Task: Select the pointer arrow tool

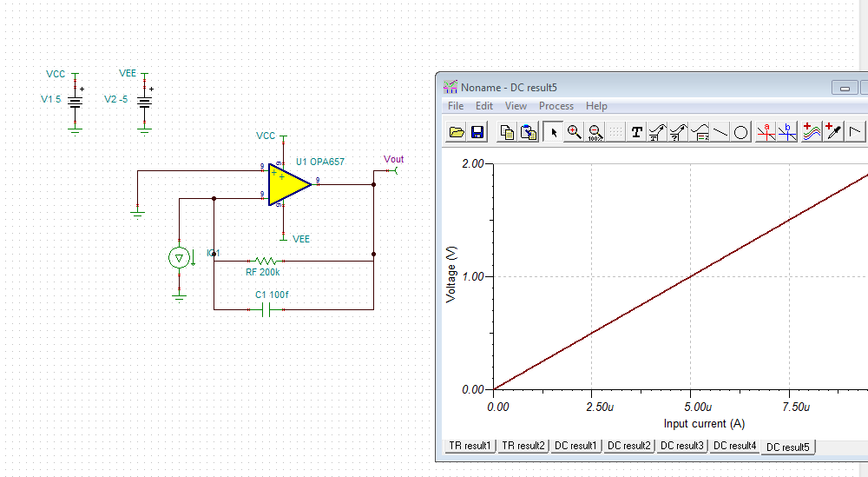Action: (554, 132)
